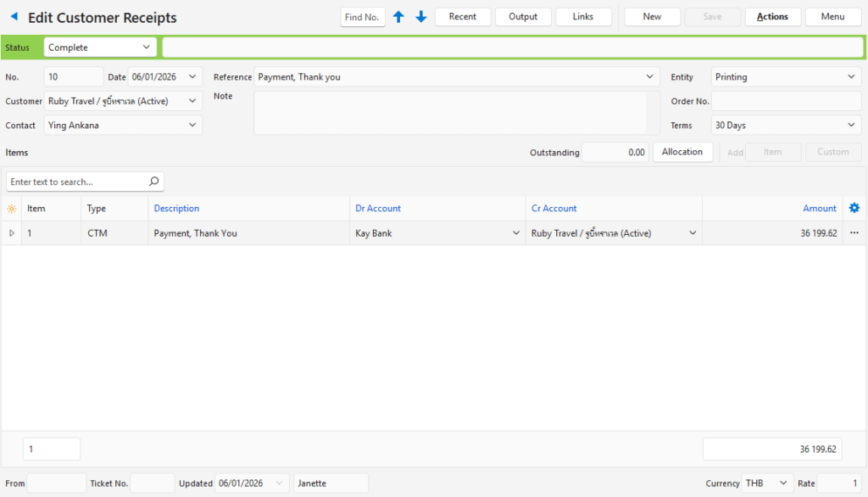The height and width of the screenshot is (497, 868).
Task: Go to previous record with up arrow
Action: [398, 17]
